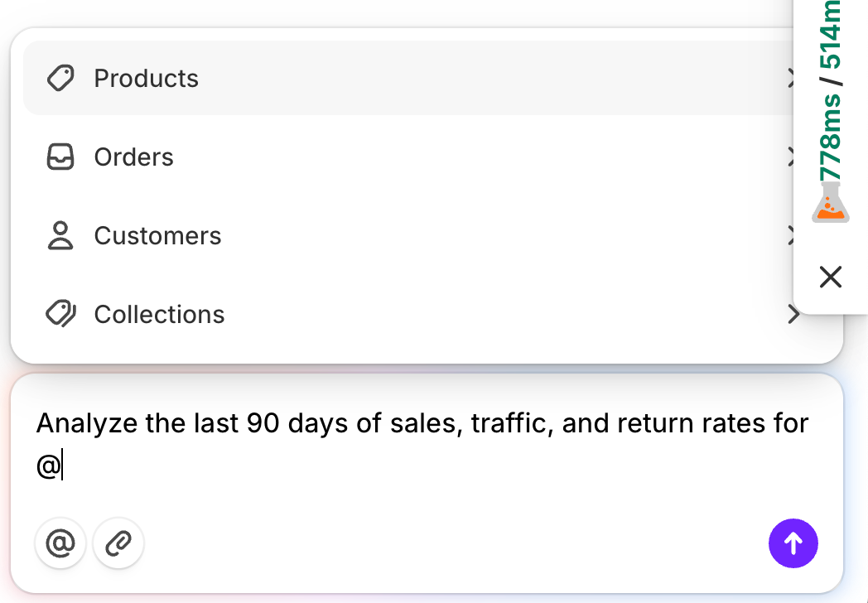
Task: Click the @ mention button below the prompt
Action: tap(60, 544)
